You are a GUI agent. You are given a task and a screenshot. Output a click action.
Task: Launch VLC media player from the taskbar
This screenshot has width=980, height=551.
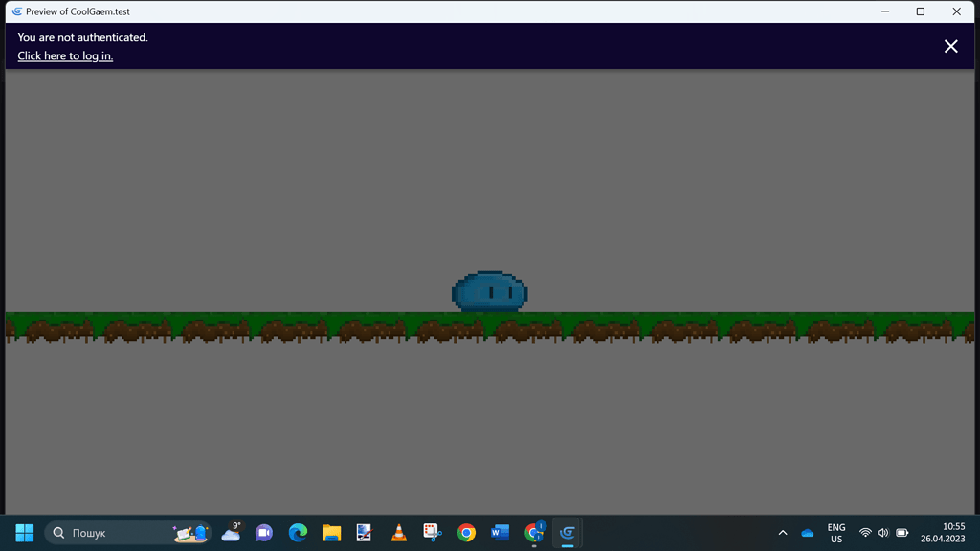click(x=398, y=533)
